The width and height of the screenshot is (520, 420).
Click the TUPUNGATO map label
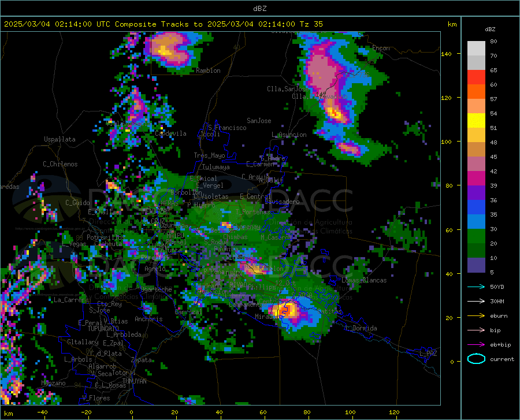pyautogui.click(x=103, y=329)
